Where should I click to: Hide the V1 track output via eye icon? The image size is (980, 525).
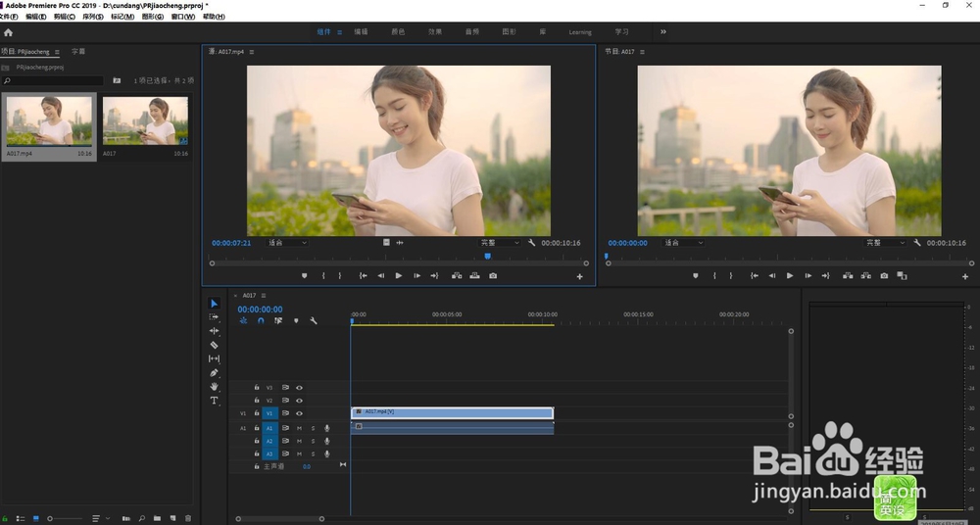(300, 413)
